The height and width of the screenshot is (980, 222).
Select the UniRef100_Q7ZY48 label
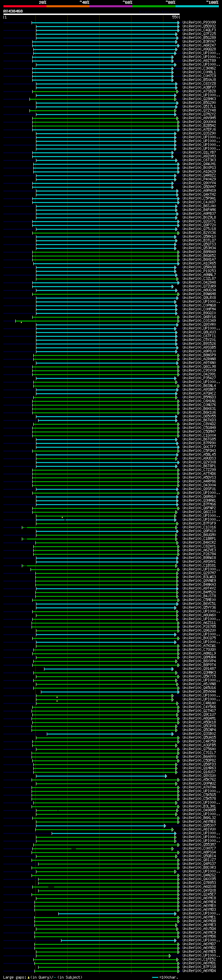point(199,110)
